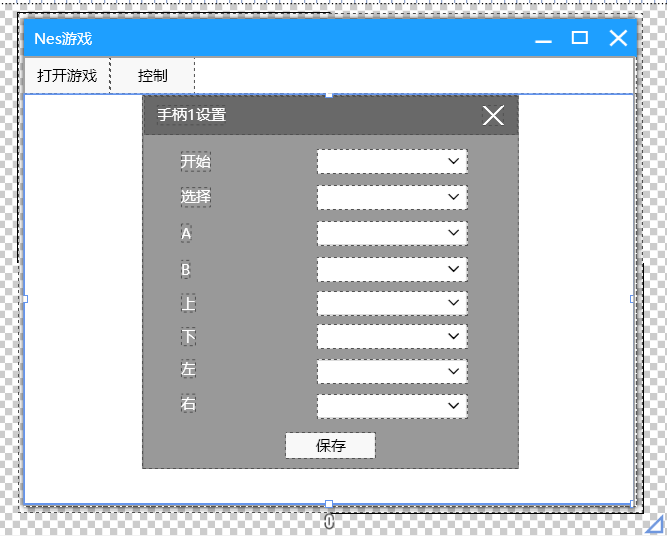Viewport: 667px width, 536px height.
Task: Select the A label
Action: click(x=186, y=233)
